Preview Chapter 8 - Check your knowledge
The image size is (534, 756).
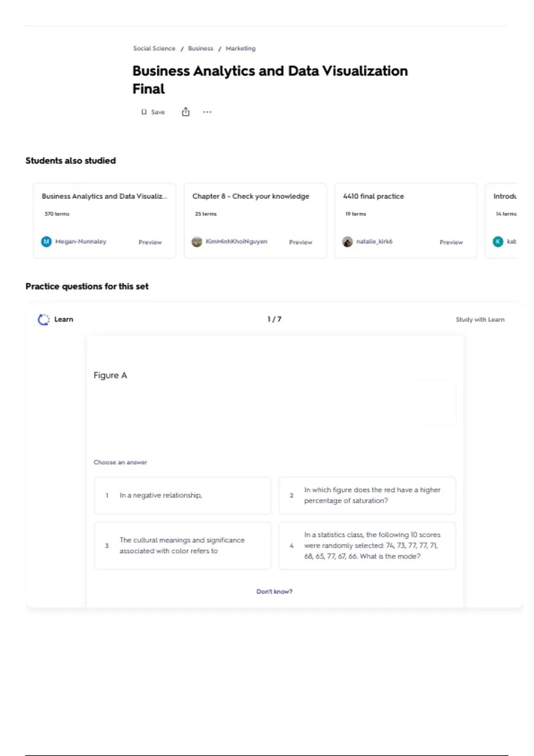[300, 242]
